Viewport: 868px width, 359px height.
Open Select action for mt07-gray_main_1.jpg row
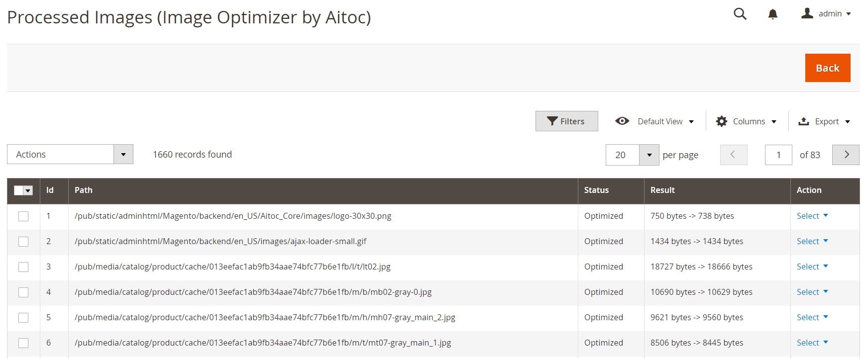pos(812,343)
